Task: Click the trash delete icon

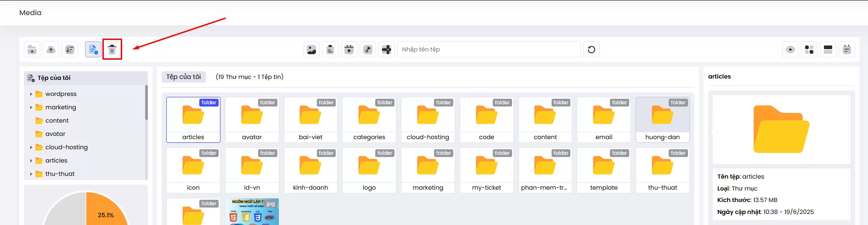Action: point(112,50)
